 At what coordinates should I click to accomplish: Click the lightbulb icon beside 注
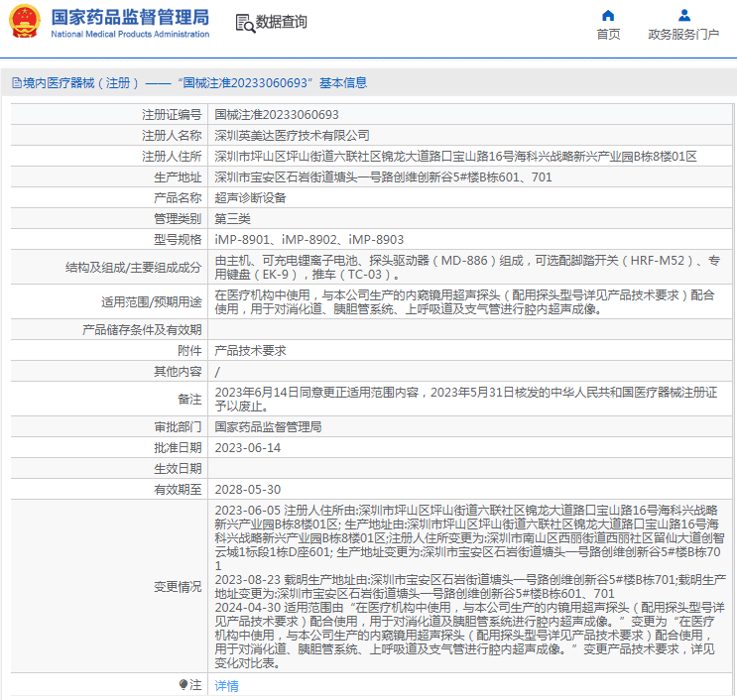[x=184, y=684]
